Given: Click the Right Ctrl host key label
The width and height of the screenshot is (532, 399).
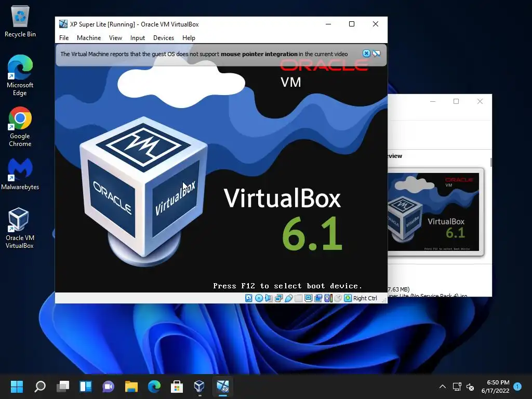Looking at the screenshot, I should [365, 298].
